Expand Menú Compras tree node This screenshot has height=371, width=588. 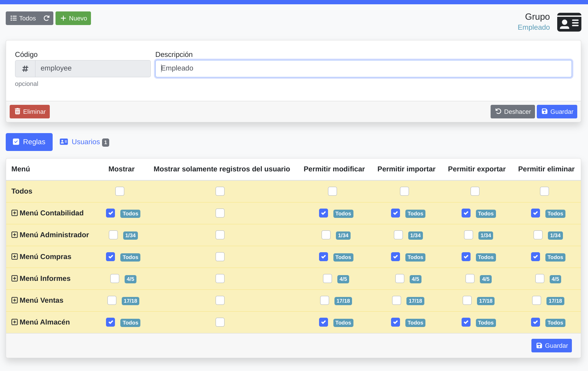(x=15, y=257)
